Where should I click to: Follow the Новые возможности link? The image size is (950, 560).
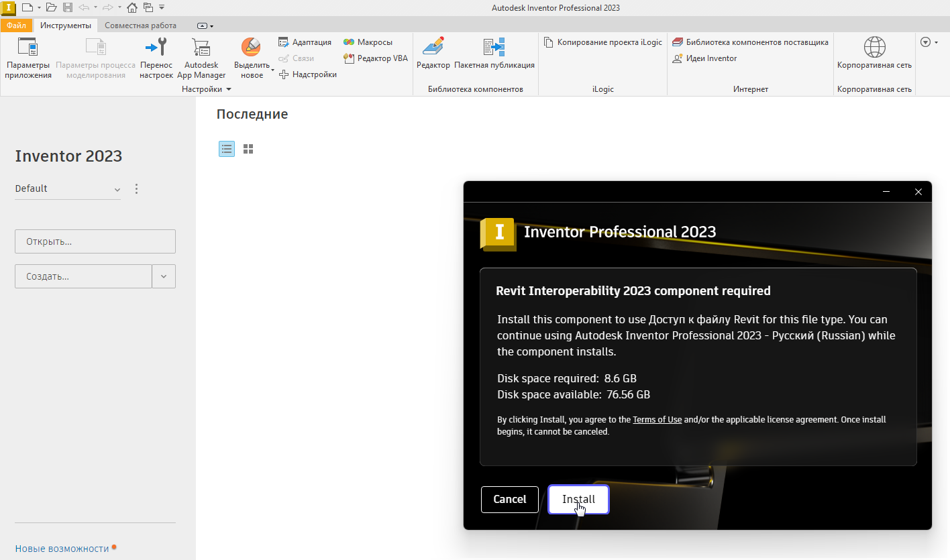pos(62,549)
